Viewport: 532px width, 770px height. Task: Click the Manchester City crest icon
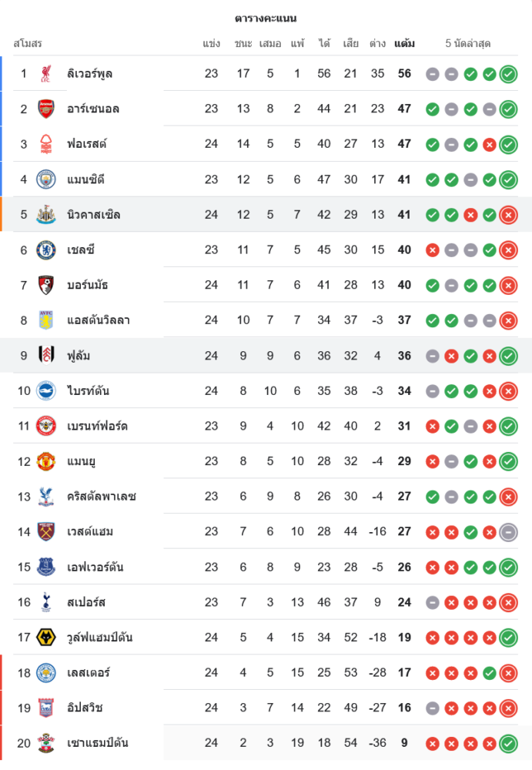coord(46,179)
